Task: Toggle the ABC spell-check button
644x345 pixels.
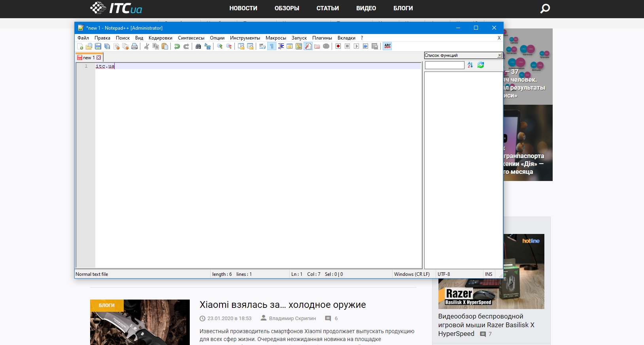Action: (387, 46)
